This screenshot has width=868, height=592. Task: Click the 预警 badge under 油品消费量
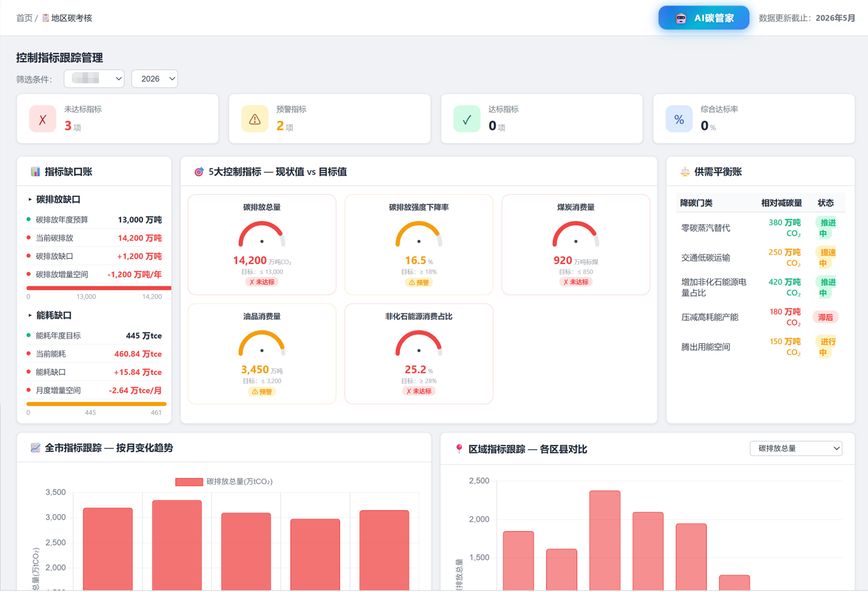[x=262, y=392]
